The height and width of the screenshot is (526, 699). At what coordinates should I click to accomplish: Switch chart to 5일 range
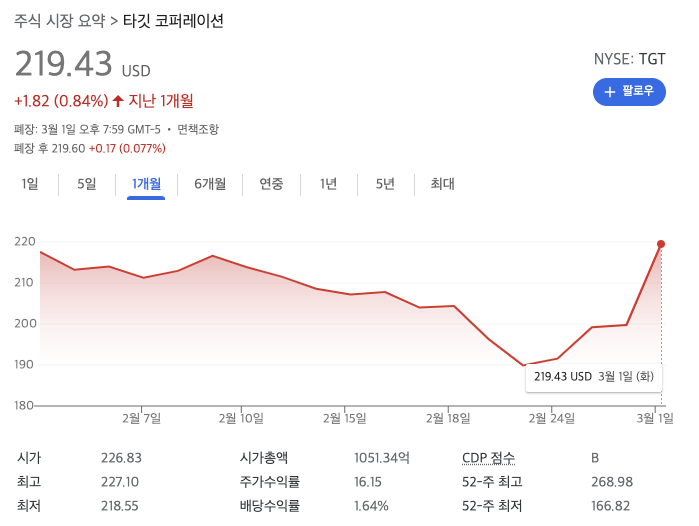pyautogui.click(x=86, y=184)
